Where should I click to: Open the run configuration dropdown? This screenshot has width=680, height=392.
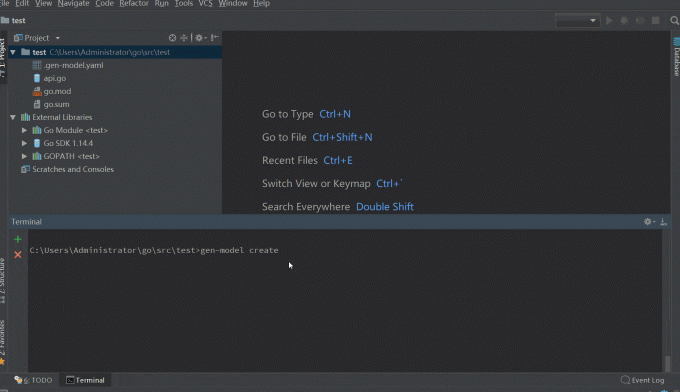(577, 20)
